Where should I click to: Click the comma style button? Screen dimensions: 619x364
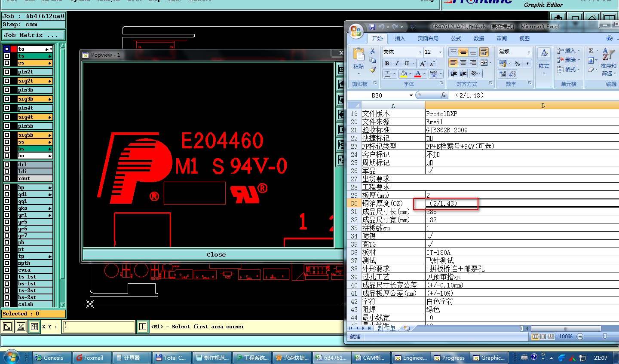point(527,64)
